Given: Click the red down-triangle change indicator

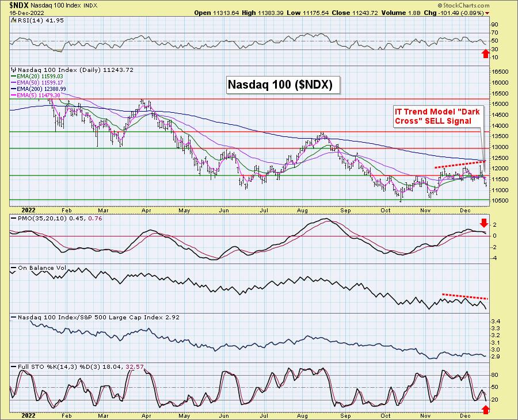Looking at the screenshot, I should [x=487, y=13].
